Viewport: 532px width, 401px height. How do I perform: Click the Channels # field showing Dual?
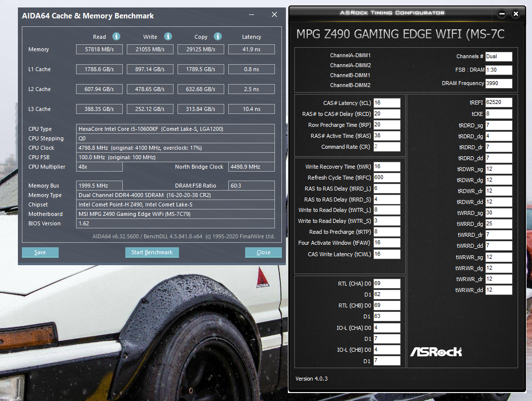tap(499, 56)
